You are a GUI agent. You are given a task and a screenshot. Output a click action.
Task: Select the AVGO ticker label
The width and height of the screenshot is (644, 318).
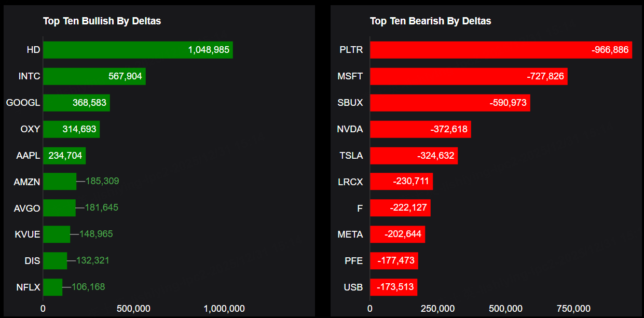tap(27, 208)
